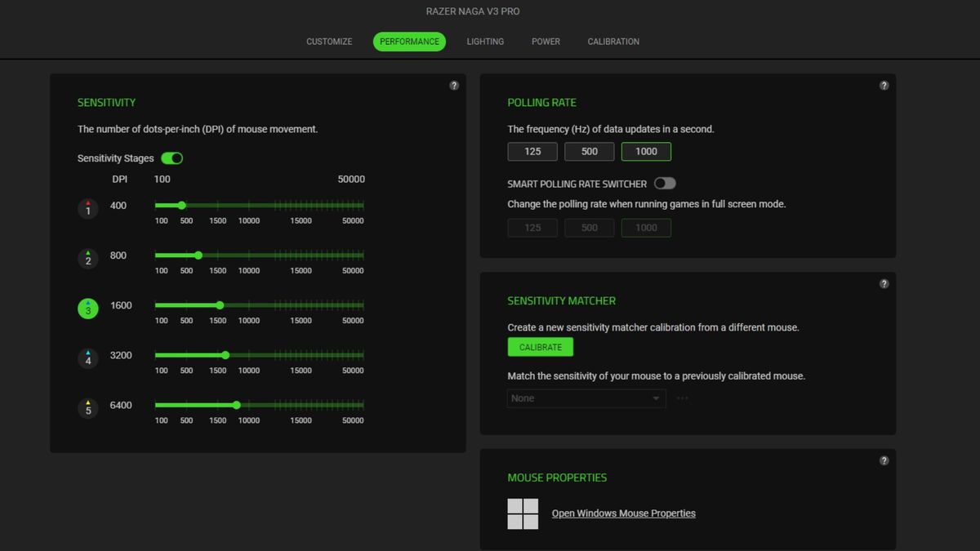Viewport: 980px width, 551px height.
Task: Click stage 3 DPI slider handle
Action: 220,305
